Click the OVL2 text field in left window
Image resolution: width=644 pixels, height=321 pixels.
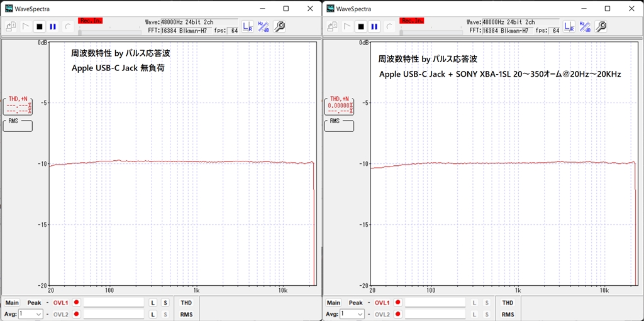click(114, 314)
